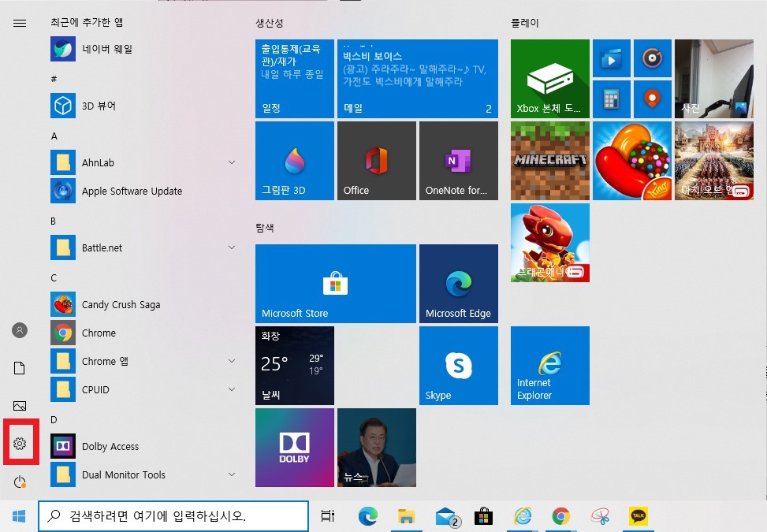Viewport: 767px width, 532px height.
Task: Open the Documents sidebar icon
Action: 20,368
